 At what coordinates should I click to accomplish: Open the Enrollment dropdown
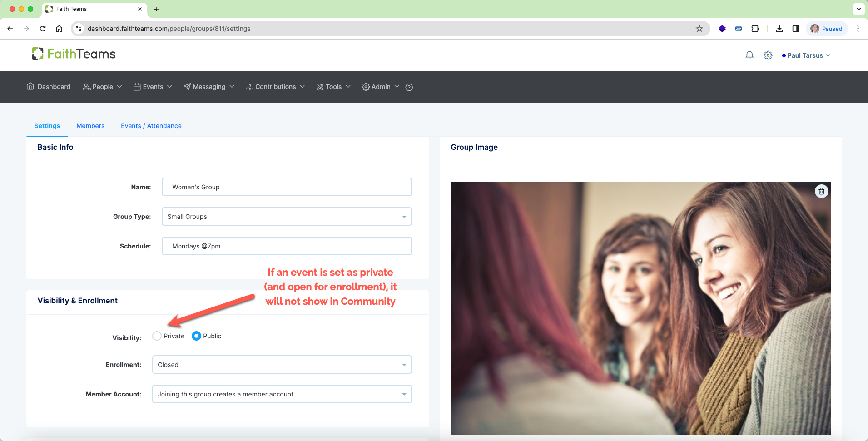(x=282, y=365)
